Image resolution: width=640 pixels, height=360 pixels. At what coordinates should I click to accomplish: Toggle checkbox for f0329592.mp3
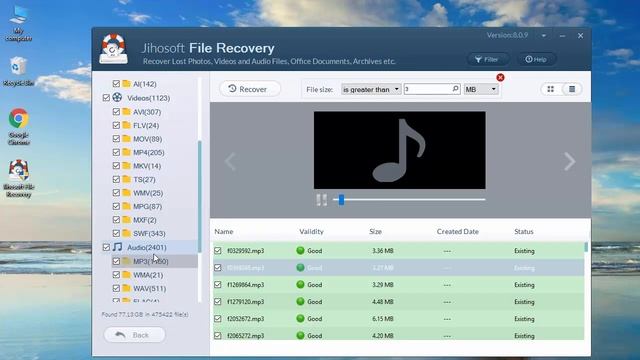click(x=218, y=251)
